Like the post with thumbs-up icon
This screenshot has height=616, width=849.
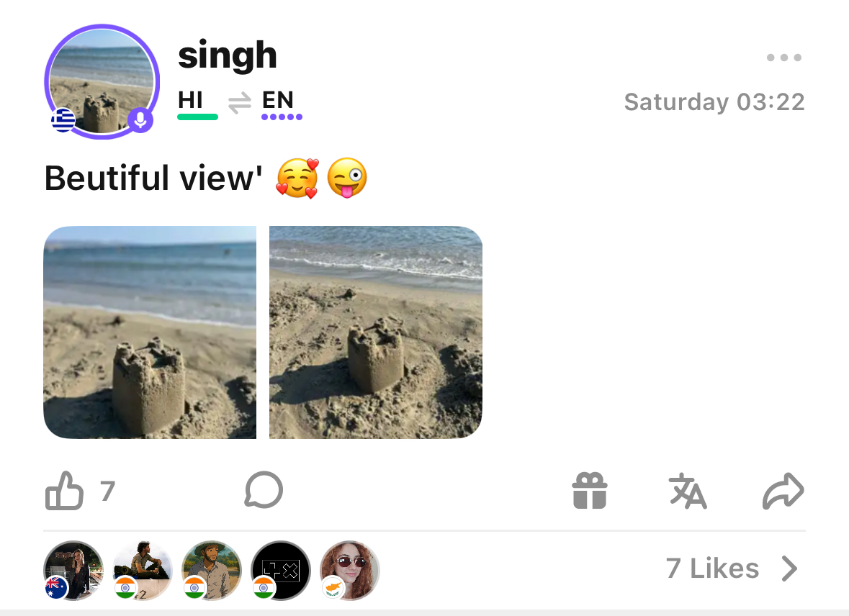(x=64, y=490)
